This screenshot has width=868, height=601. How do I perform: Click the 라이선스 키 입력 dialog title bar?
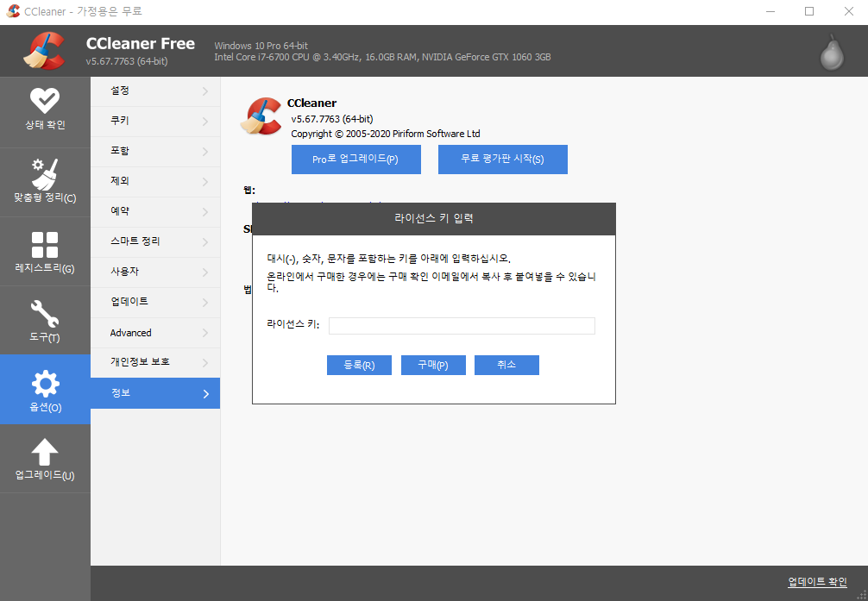434,219
